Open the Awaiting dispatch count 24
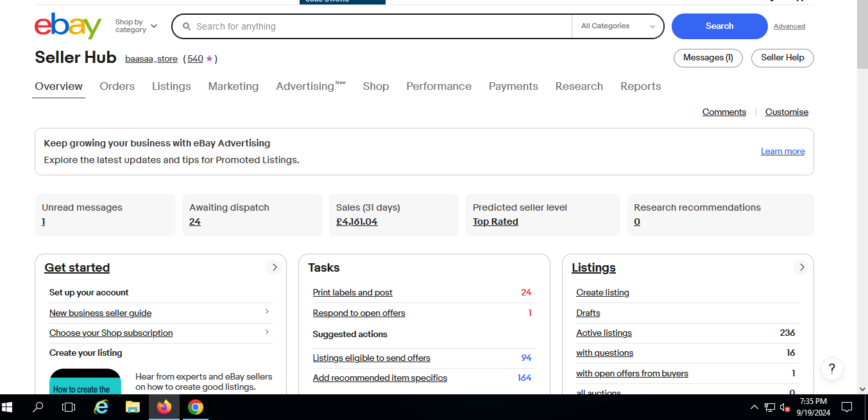The image size is (868, 420). point(195,222)
